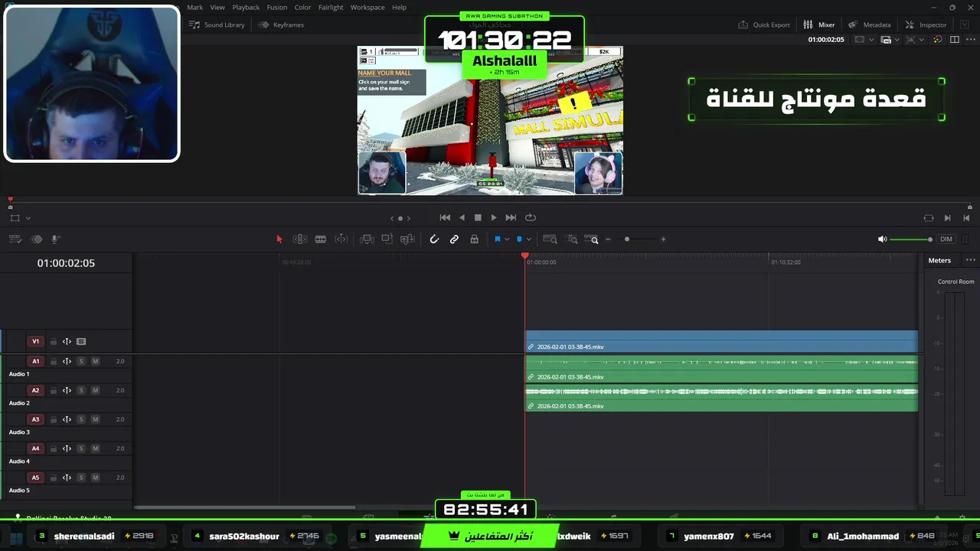Open the Mark menu
The height and width of the screenshot is (551, 980).
(195, 7)
